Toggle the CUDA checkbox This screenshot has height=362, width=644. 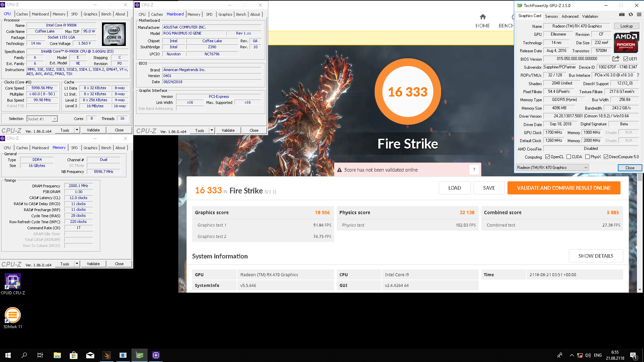(x=569, y=157)
